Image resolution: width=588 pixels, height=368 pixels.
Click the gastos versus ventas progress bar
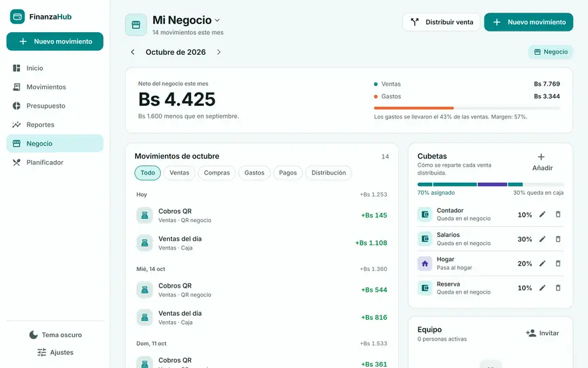click(x=467, y=108)
